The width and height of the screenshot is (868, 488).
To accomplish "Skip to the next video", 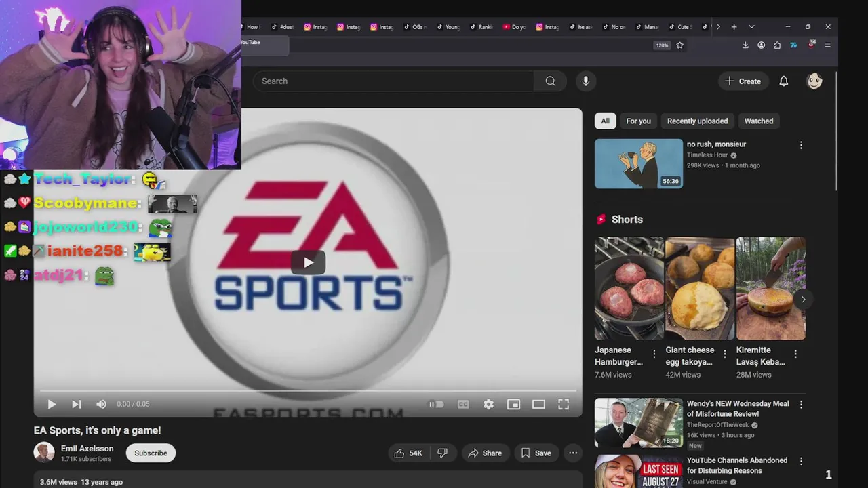I will pos(77,404).
